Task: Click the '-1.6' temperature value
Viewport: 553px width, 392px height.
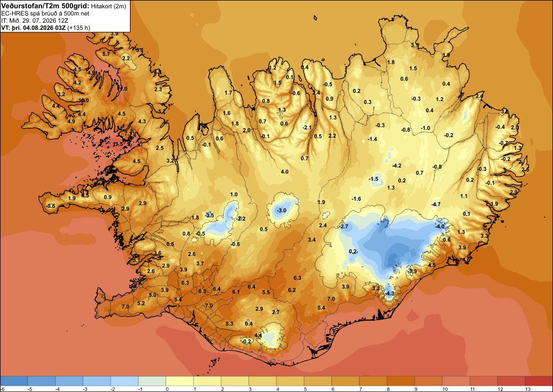Action: pos(357,199)
